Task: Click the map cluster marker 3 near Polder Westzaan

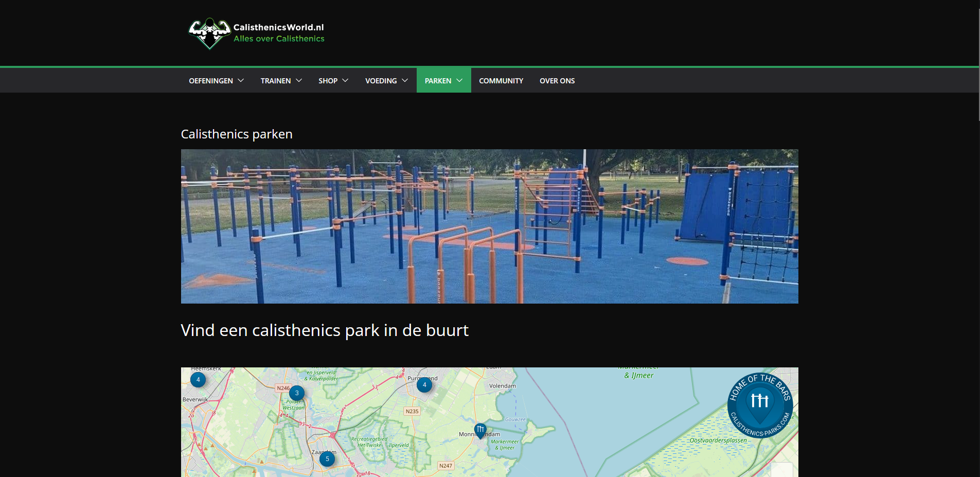Action: click(x=297, y=393)
